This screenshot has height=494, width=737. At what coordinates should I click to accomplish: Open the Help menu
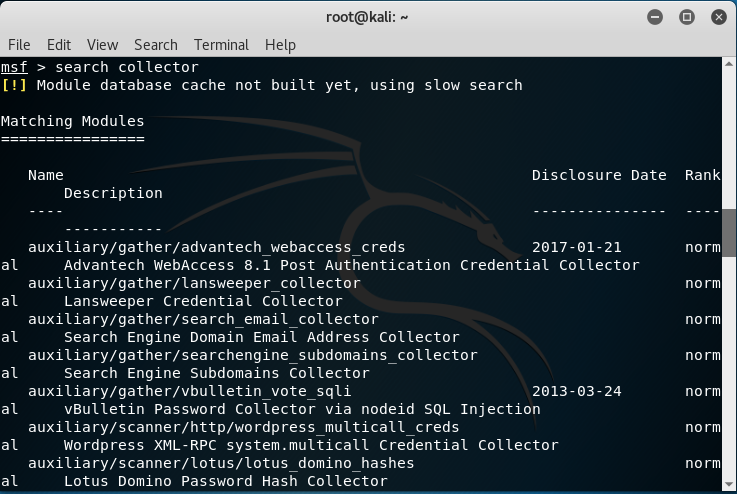281,45
